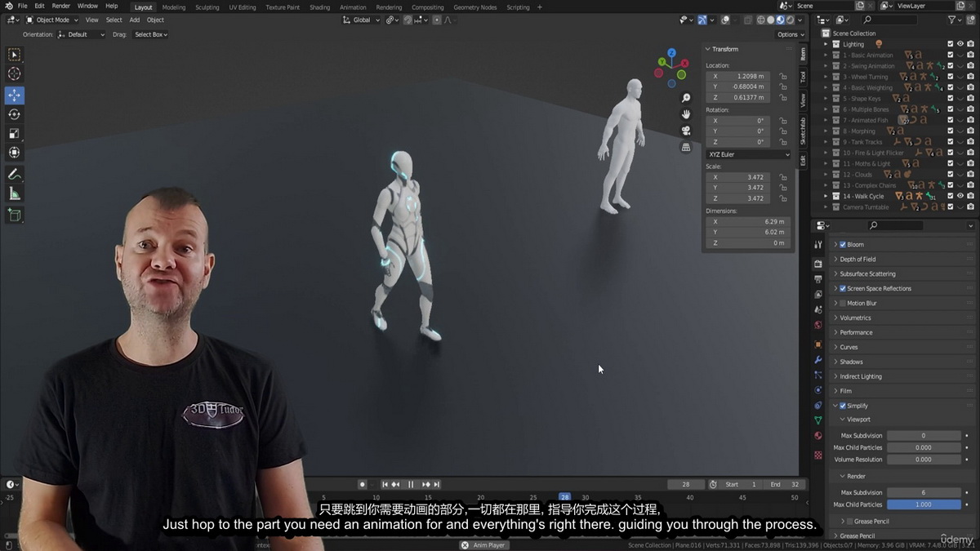The height and width of the screenshot is (551, 980).
Task: Open Material properties tab icon
Action: point(818,435)
